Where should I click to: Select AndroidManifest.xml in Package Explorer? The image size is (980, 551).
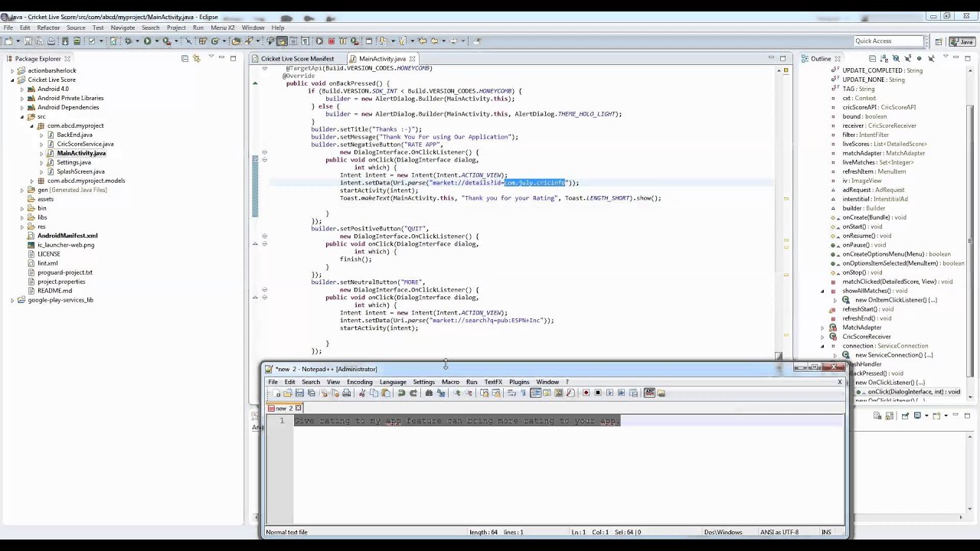[x=67, y=236]
